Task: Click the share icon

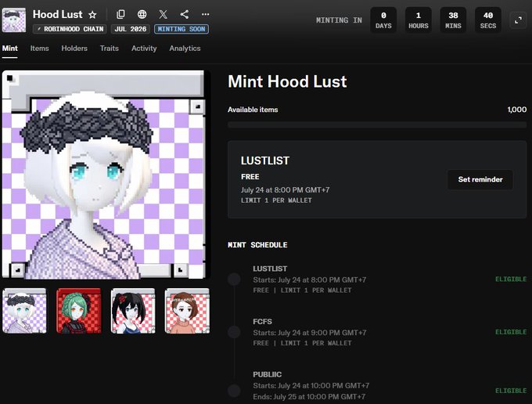Action: tap(184, 14)
